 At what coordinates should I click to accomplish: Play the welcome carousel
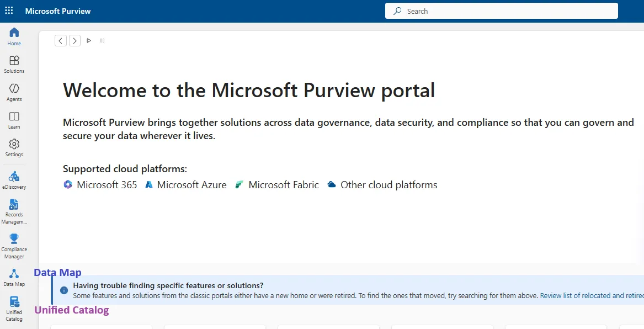pyautogui.click(x=89, y=40)
